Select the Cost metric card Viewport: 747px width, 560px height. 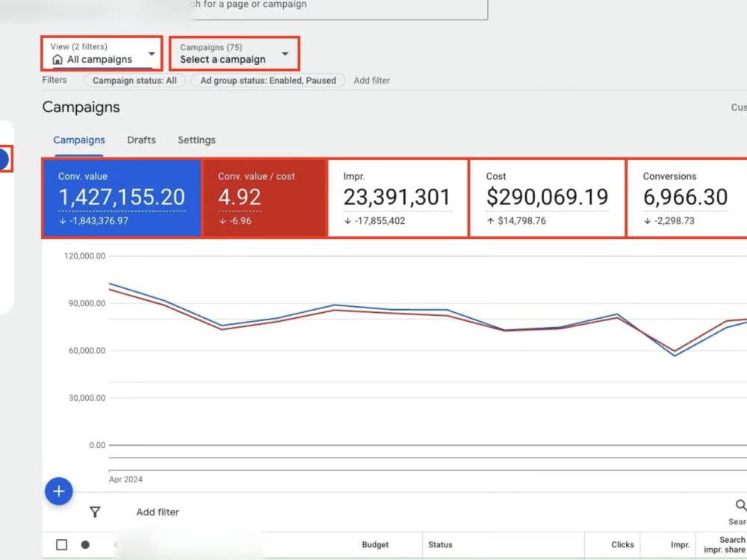tap(548, 198)
